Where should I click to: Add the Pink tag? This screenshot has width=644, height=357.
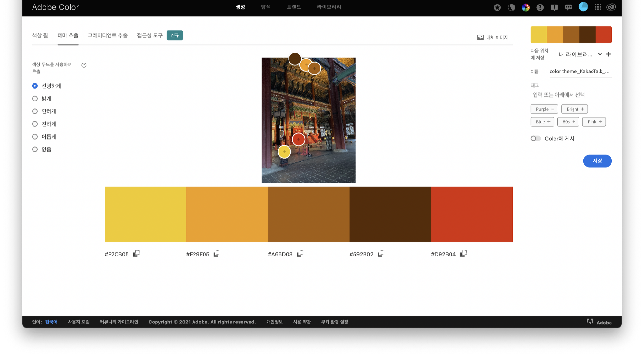[594, 122]
